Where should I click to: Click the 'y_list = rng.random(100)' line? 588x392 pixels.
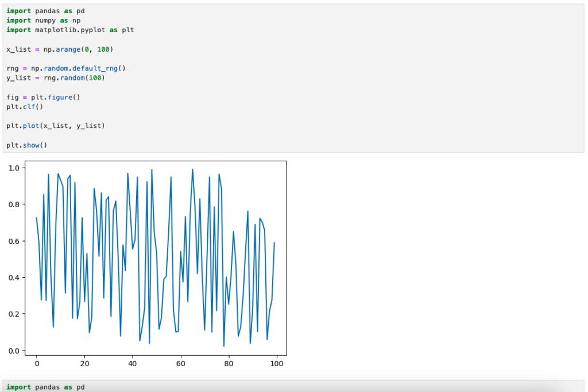56,77
